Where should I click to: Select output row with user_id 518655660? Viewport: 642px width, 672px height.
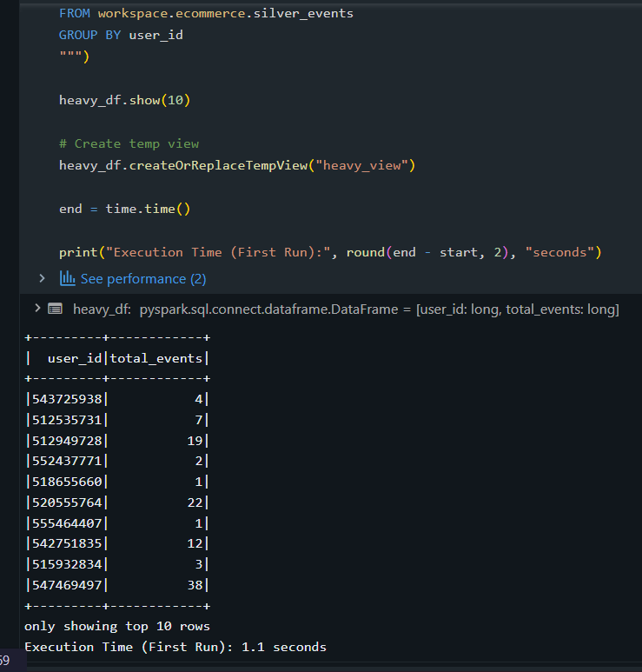117,482
